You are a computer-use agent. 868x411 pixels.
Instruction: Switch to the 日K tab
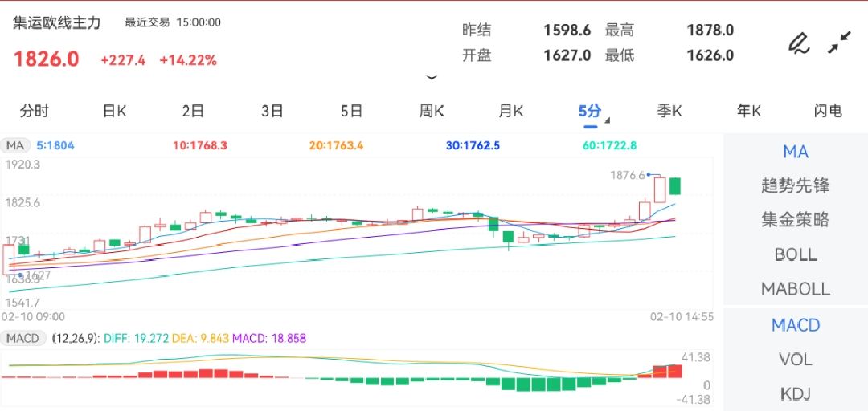click(115, 112)
